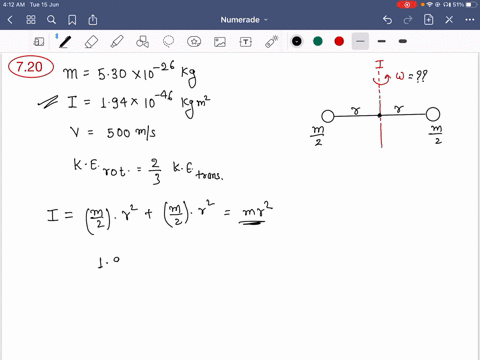This screenshot has width=480, height=360.
Task: Choose the Lasso selection tool
Action: tap(168, 42)
